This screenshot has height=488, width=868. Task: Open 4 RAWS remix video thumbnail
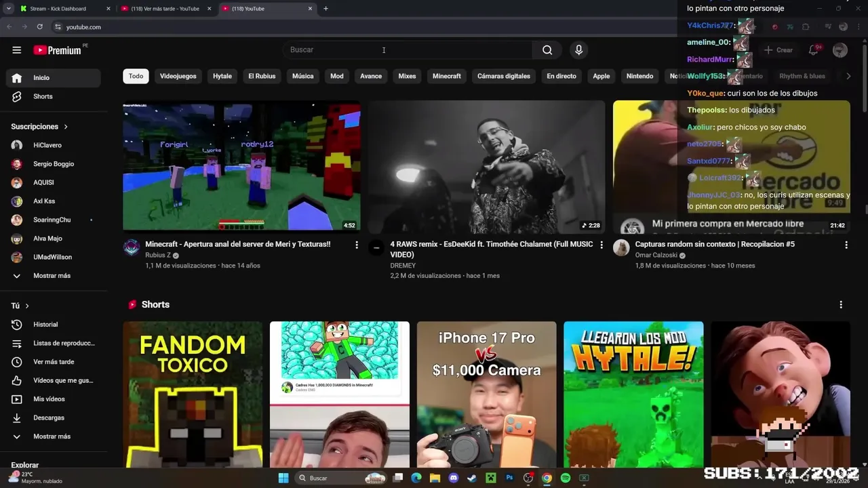486,166
